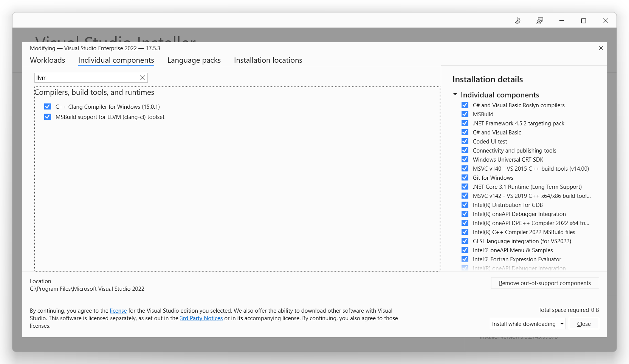Open the 3rd Party Notices link

(x=201, y=318)
